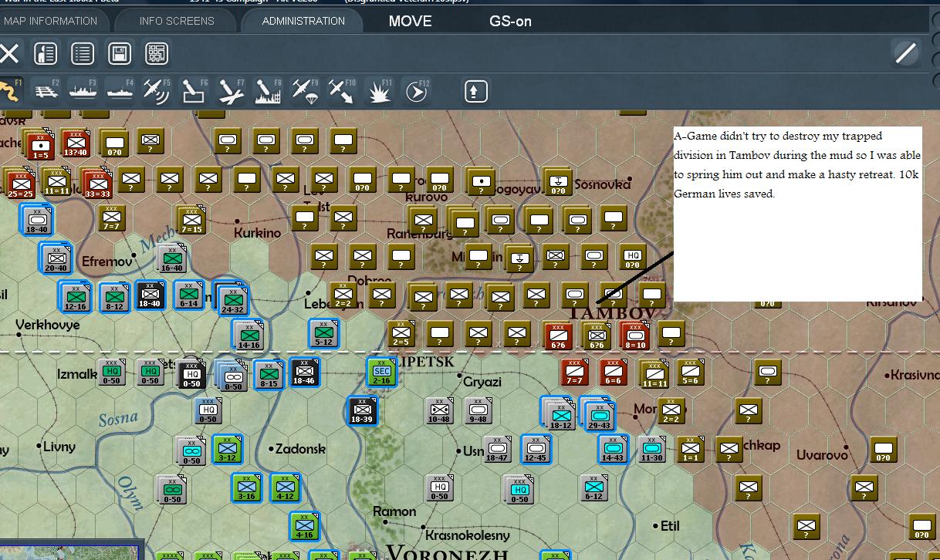Click the up-arrow button after F12
This screenshot has width=940, height=560.
point(475,91)
